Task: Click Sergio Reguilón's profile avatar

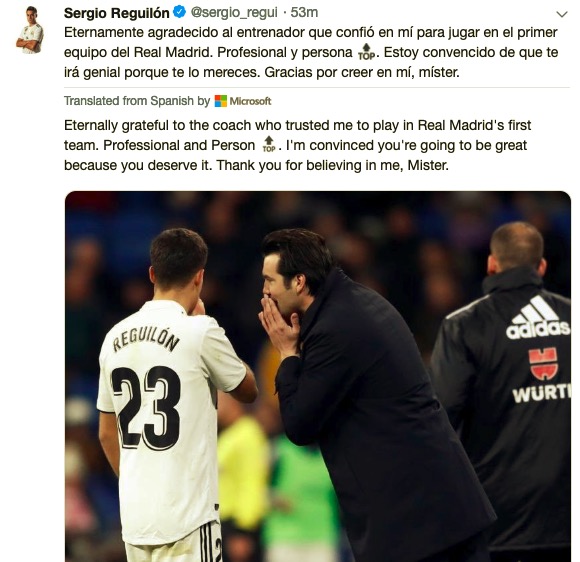Action: [x=30, y=30]
